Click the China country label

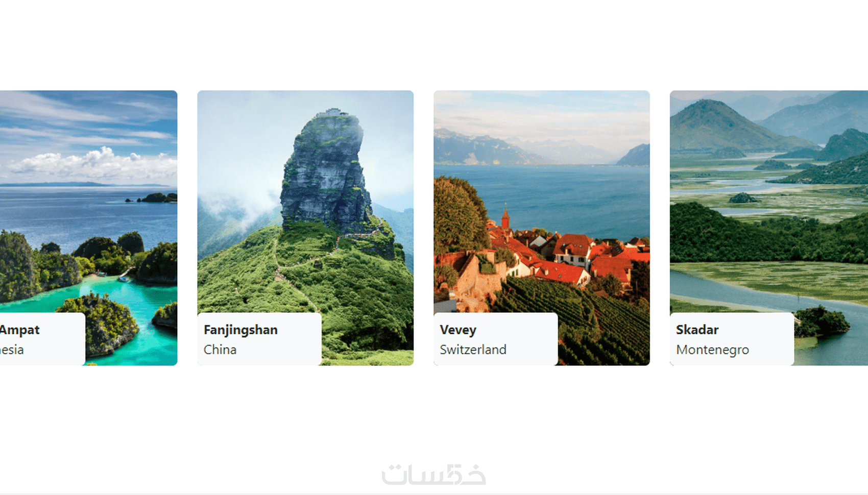pyautogui.click(x=220, y=350)
